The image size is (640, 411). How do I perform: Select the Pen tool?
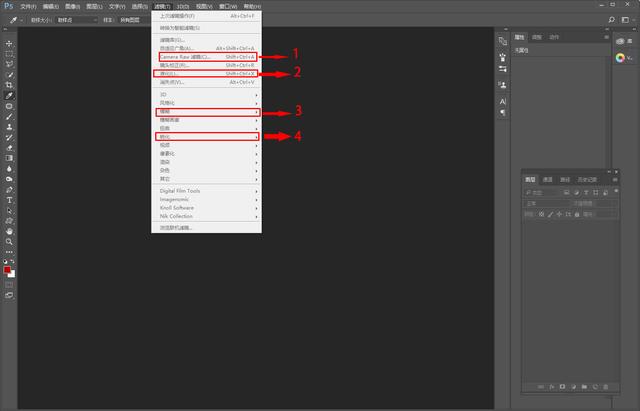coord(9,190)
